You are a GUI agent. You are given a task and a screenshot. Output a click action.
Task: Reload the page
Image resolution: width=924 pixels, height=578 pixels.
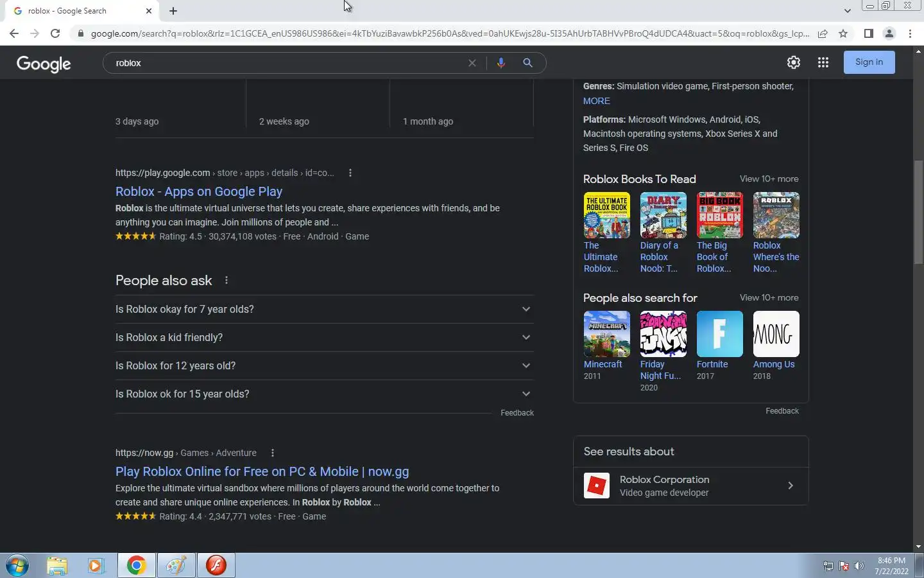[x=55, y=33]
